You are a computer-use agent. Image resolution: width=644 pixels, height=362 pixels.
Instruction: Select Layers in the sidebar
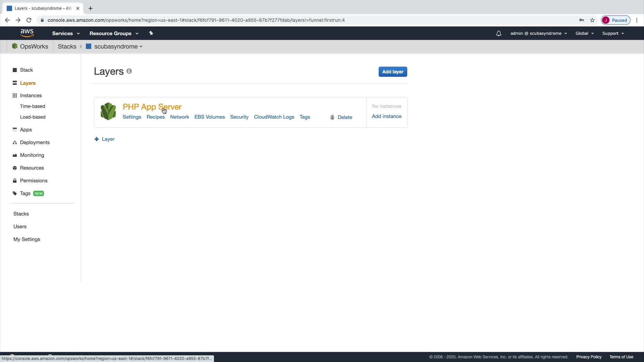[28, 83]
